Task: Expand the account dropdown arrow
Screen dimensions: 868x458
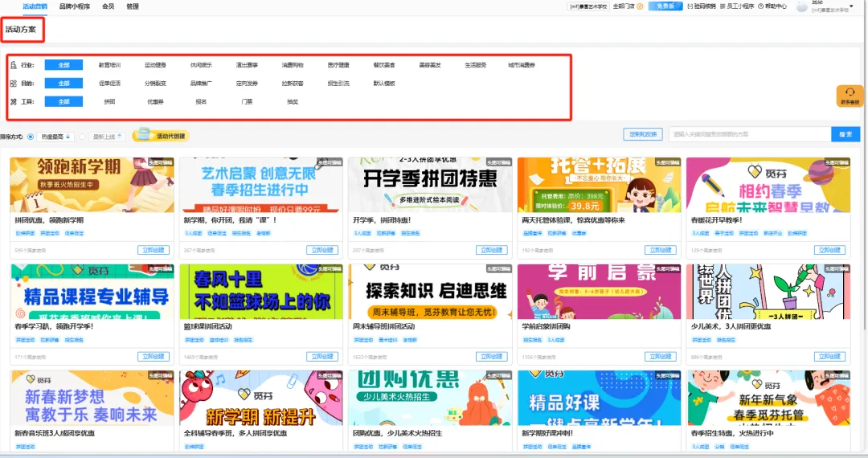Action: pyautogui.click(x=852, y=6)
